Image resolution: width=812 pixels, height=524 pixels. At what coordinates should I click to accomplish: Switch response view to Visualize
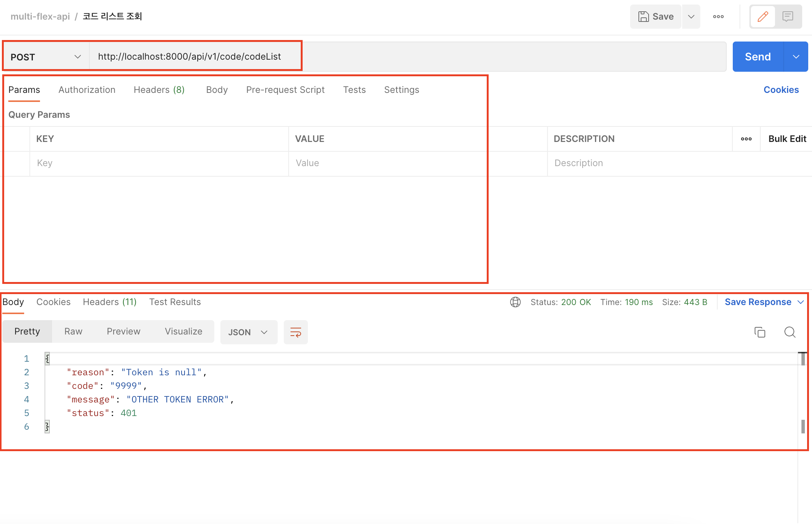[183, 331]
